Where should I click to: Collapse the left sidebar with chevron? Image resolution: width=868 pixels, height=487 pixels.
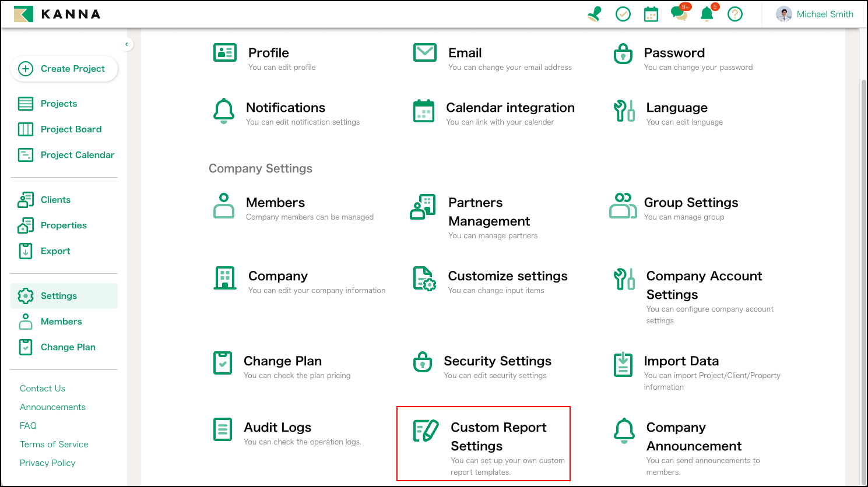126,44
